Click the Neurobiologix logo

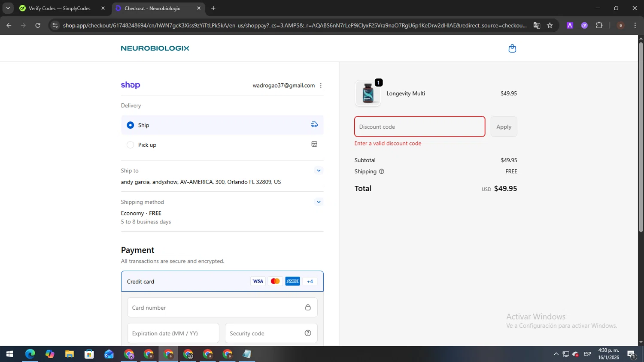155,48
